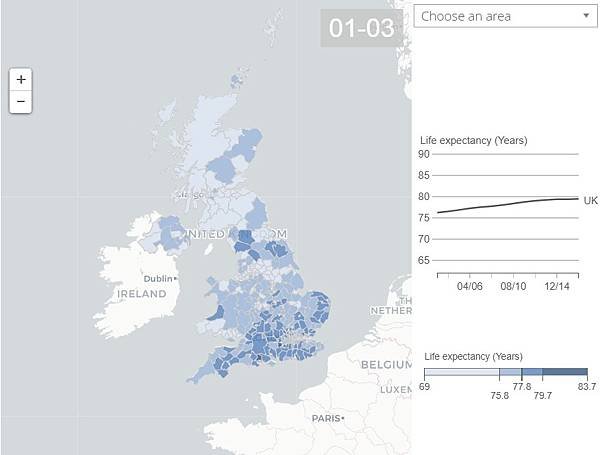Select the darkest legend segment near 83.7
The image size is (600, 455).
[565, 372]
